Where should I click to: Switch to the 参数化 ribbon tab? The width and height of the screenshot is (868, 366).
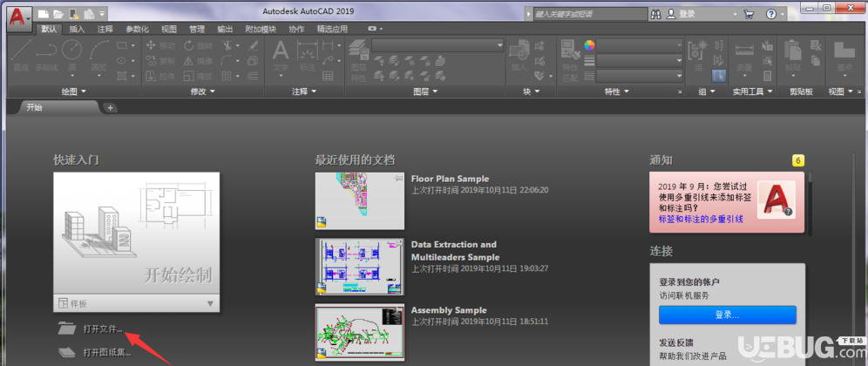click(138, 29)
